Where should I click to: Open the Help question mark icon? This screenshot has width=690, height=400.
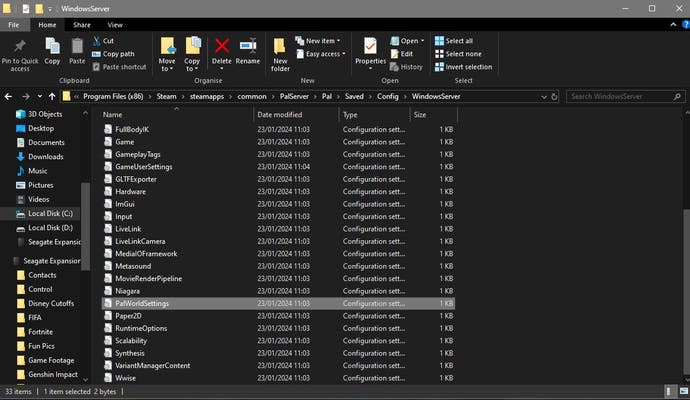point(685,25)
